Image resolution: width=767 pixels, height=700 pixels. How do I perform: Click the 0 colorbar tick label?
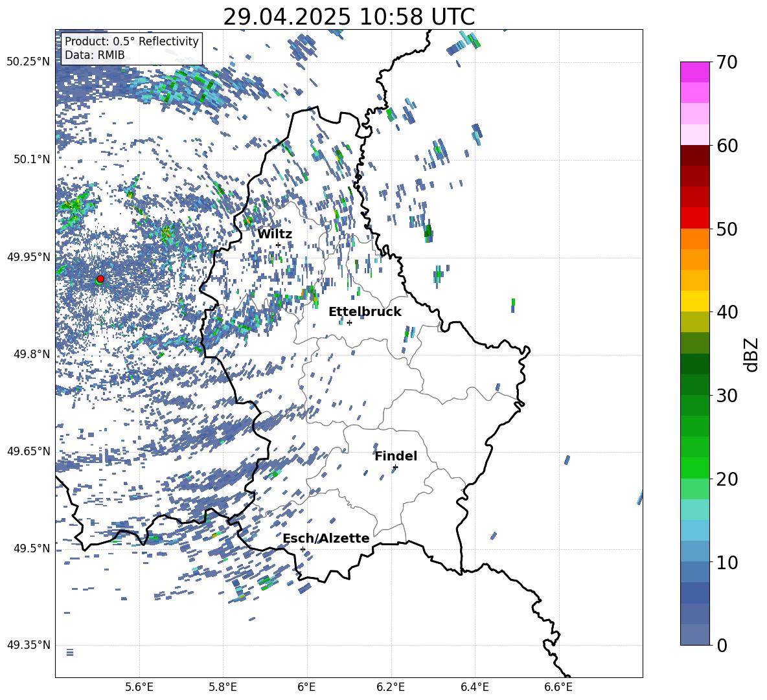click(x=722, y=646)
